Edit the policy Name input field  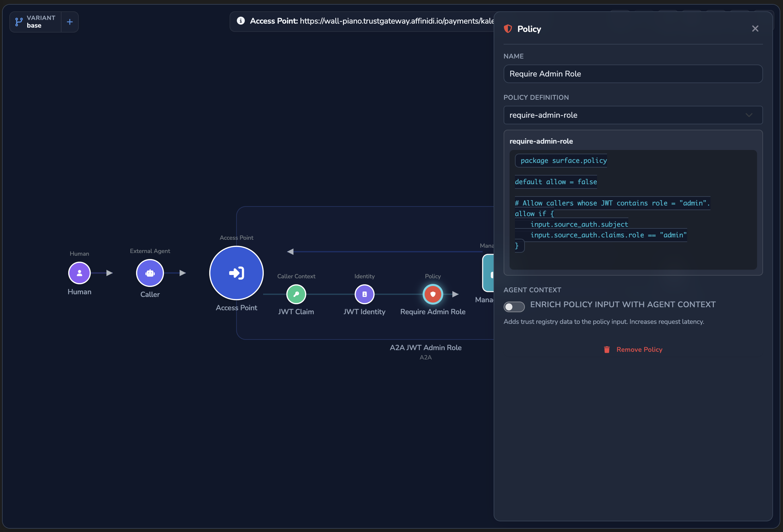click(633, 74)
